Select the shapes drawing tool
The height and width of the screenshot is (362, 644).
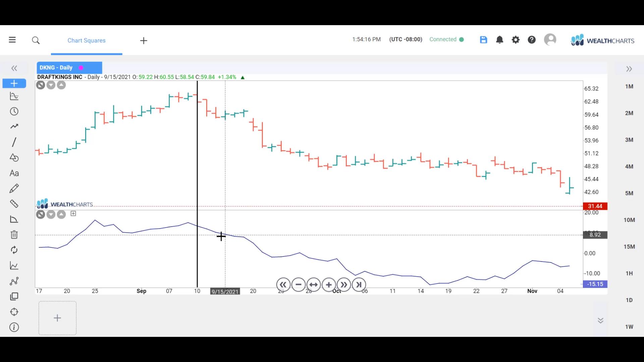pyautogui.click(x=14, y=158)
